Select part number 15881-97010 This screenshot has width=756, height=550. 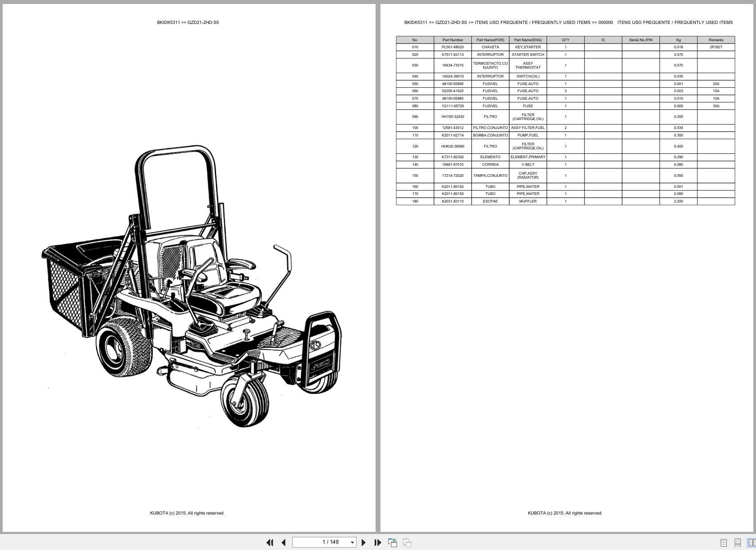pyautogui.click(x=453, y=164)
